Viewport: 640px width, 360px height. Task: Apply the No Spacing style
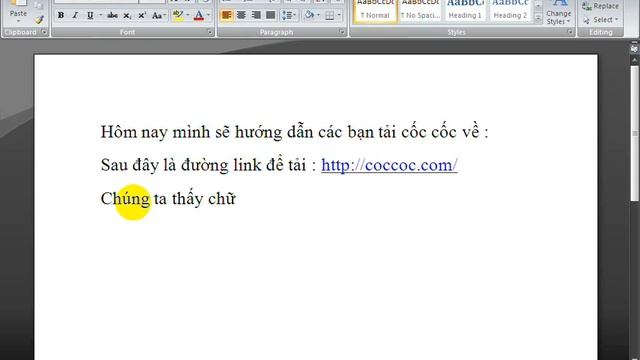coord(420,11)
